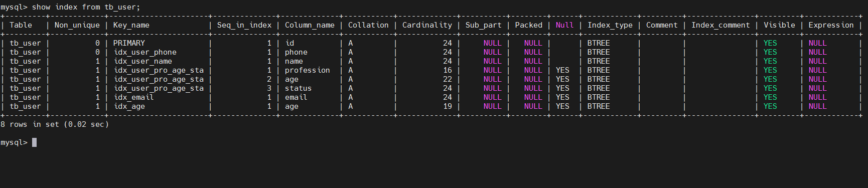The image size is (868, 188).
Task: Click the cardinality value 16
Action: pyautogui.click(x=448, y=70)
